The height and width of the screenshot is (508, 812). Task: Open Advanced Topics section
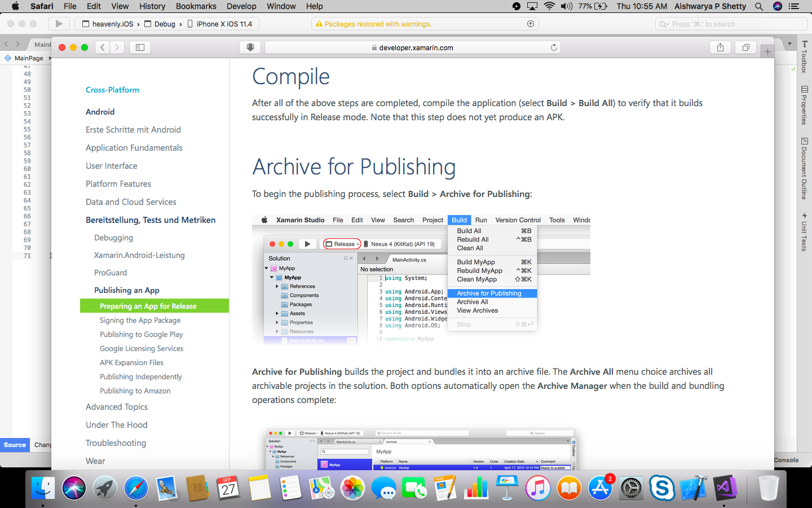click(x=117, y=407)
